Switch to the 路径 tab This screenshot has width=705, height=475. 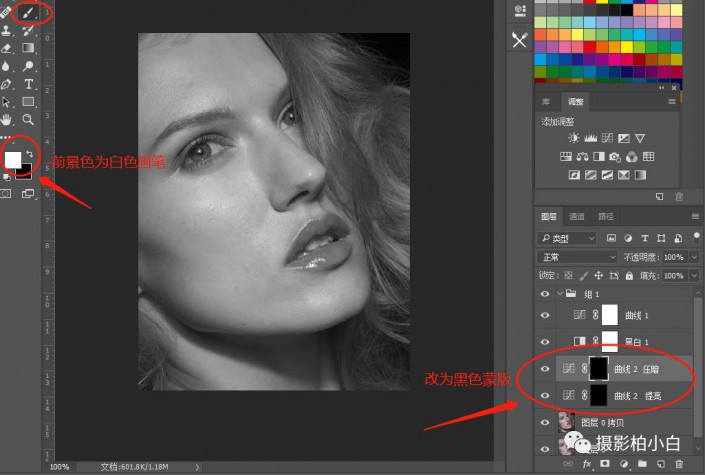(606, 216)
